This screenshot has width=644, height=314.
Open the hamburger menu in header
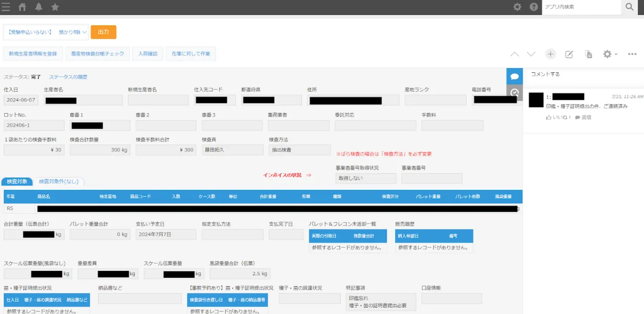point(6,7)
